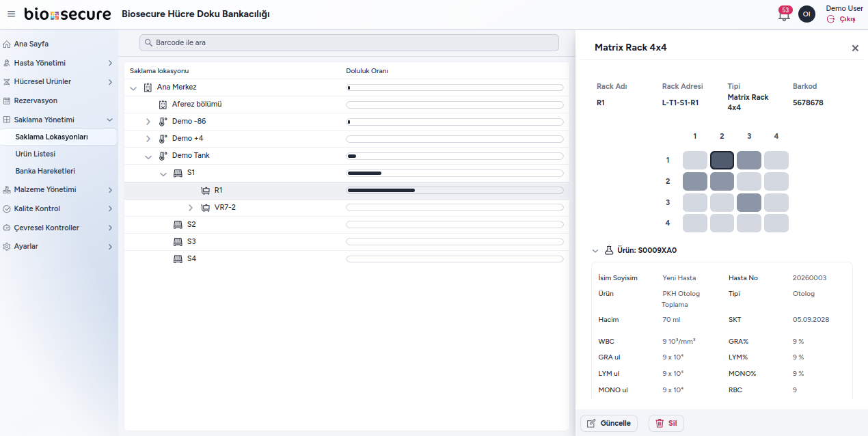This screenshot has width=868, height=436.
Task: Click the Ana Merkez building icon
Action: click(148, 87)
